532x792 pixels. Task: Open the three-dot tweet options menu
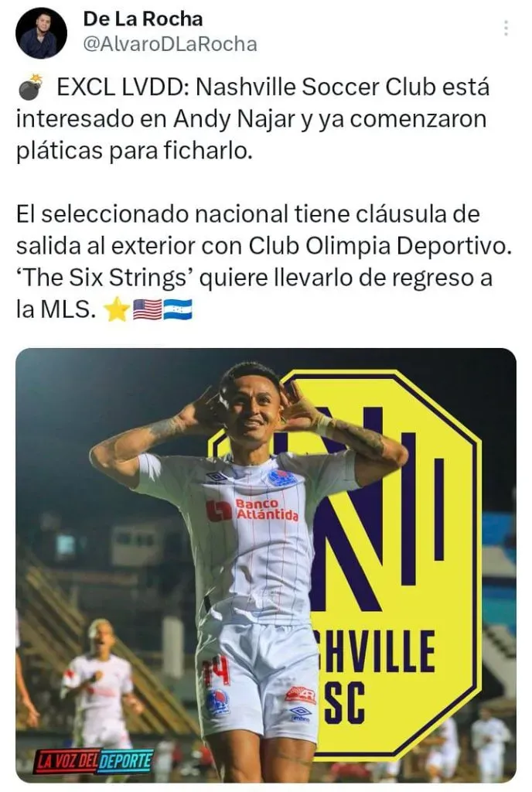pos(506,29)
